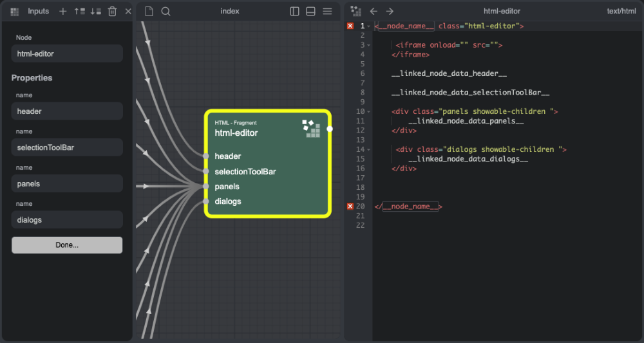Image resolution: width=644 pixels, height=343 pixels.
Task: Collapse the code fold on line 3
Action: [x=369, y=45]
